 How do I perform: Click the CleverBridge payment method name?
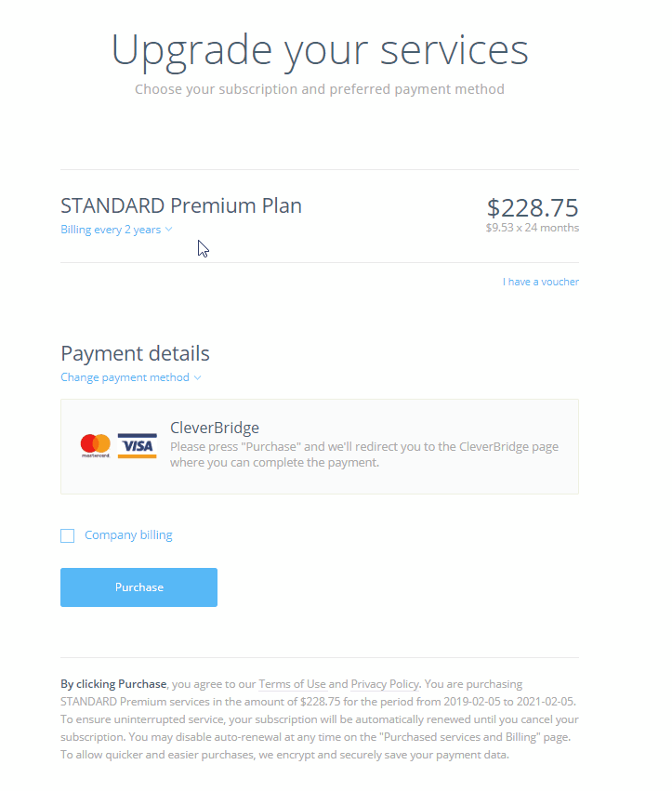tap(214, 427)
